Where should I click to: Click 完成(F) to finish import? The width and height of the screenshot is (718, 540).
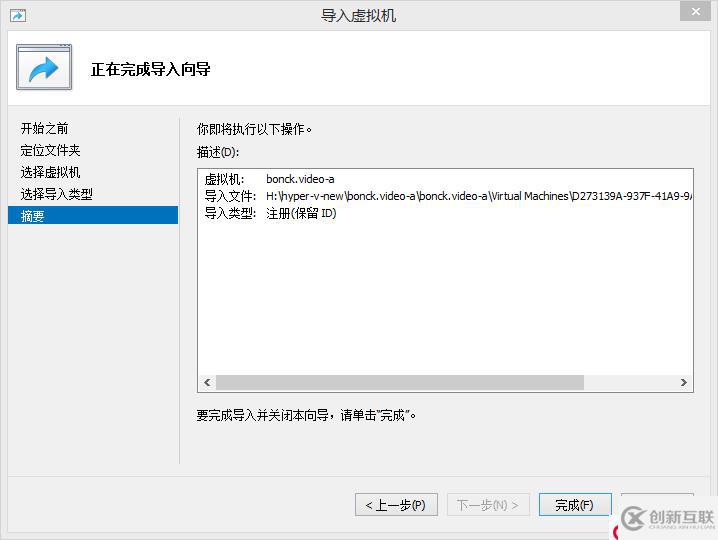pos(575,505)
